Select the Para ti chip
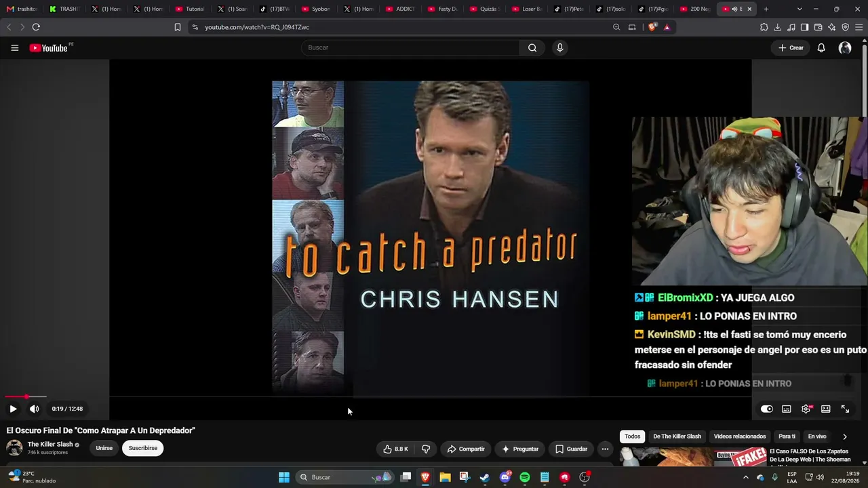 pyautogui.click(x=787, y=436)
